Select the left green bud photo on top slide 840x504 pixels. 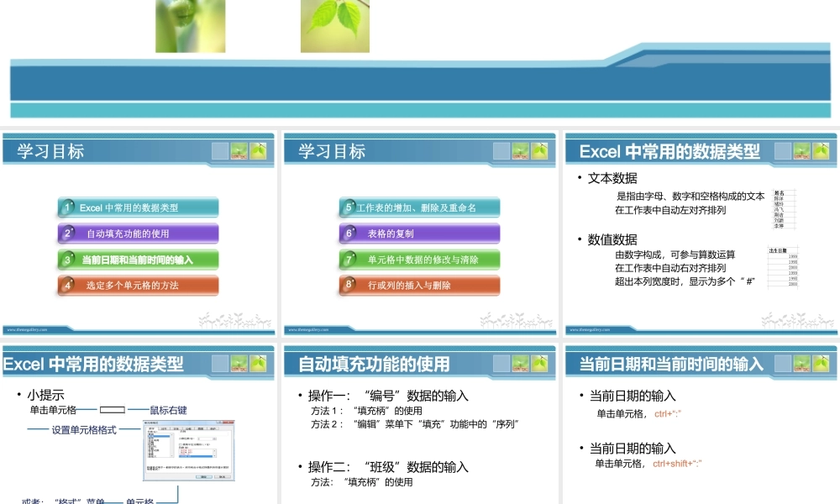190,26
